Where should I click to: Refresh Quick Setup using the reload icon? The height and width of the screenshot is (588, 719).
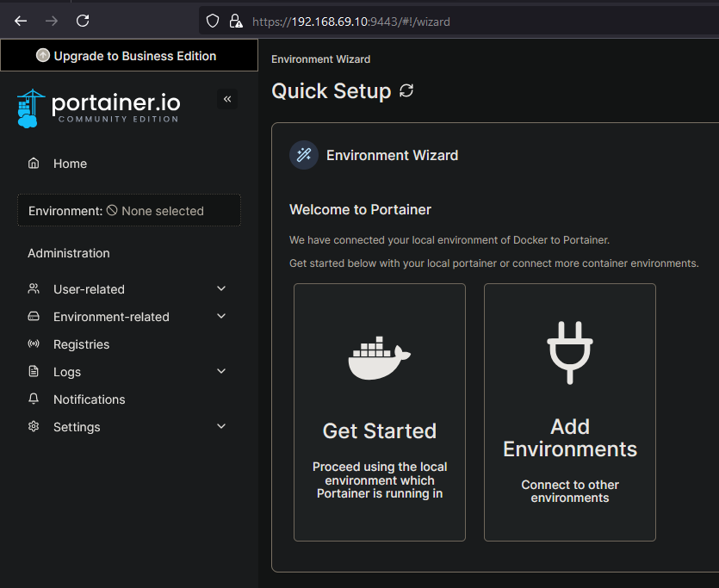[x=406, y=90]
